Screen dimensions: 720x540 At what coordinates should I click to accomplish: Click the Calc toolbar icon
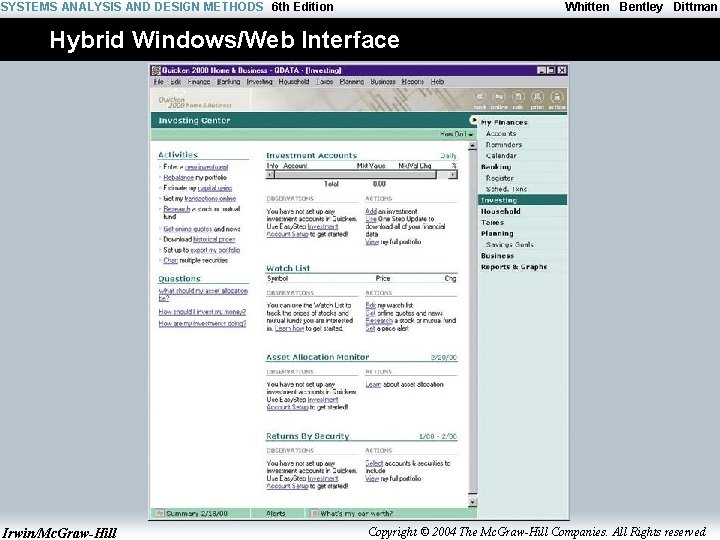(x=518, y=97)
